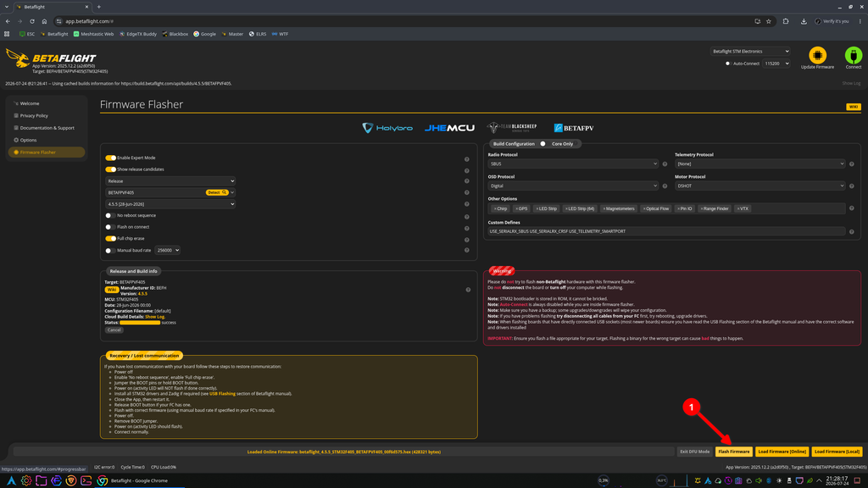The image size is (868, 488).
Task: Toggle Show release candidates switch
Action: coord(111,169)
